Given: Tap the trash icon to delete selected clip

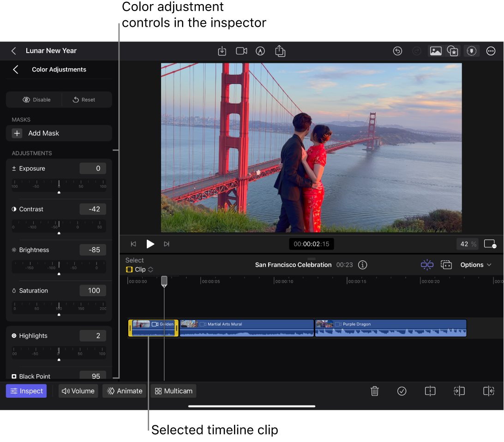Looking at the screenshot, I should (374, 391).
